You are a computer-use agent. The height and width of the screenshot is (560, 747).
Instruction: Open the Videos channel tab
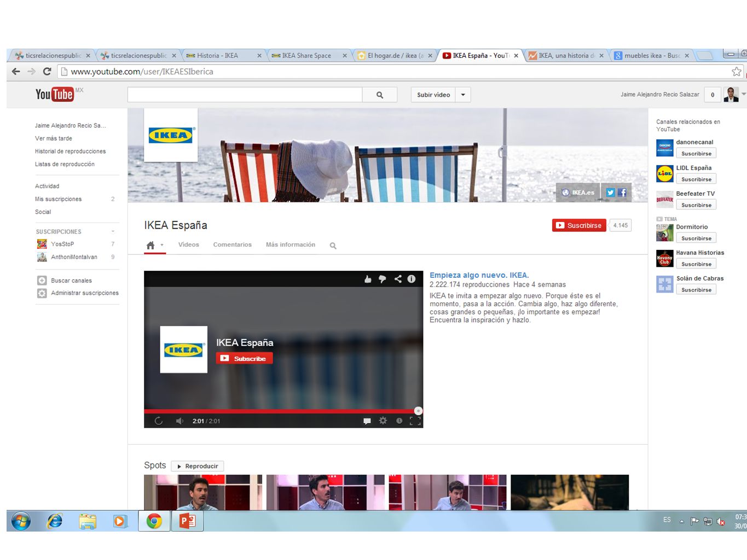pyautogui.click(x=189, y=244)
